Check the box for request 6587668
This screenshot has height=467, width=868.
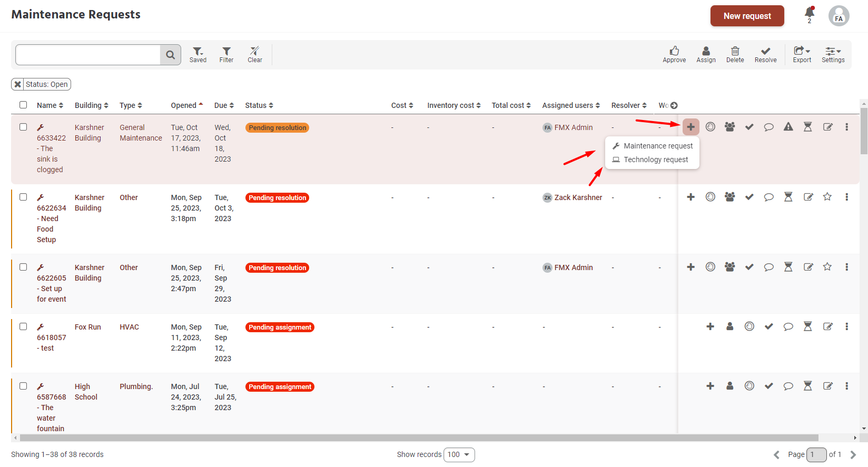[23, 386]
